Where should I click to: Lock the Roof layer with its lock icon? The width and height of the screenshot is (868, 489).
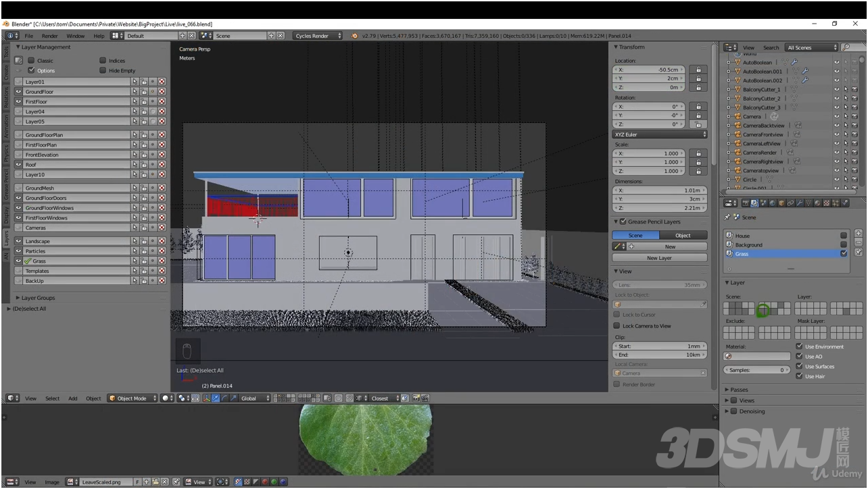[144, 165]
